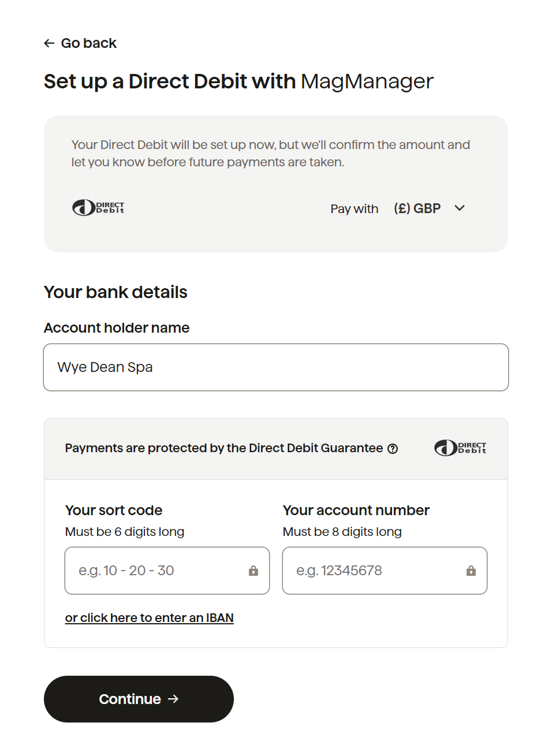Click the Your account number label
Screen dimensions: 552x756
click(356, 511)
